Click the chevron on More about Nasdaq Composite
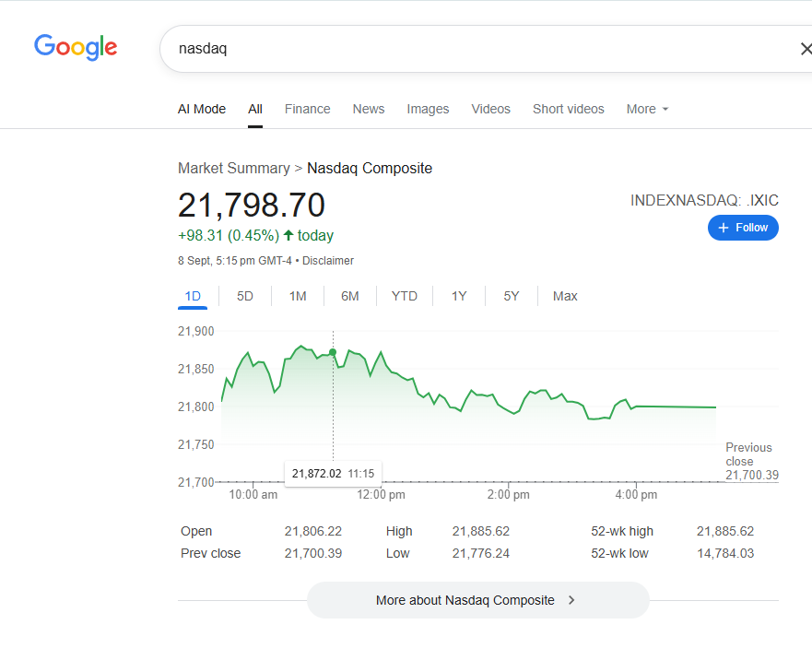 (x=571, y=599)
